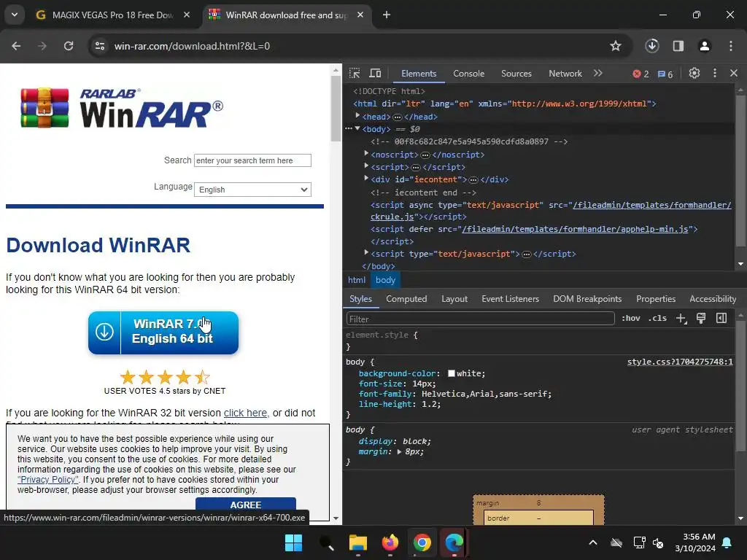Click the red errors counter icon
Screen dimensions: 747x560
tap(640, 74)
